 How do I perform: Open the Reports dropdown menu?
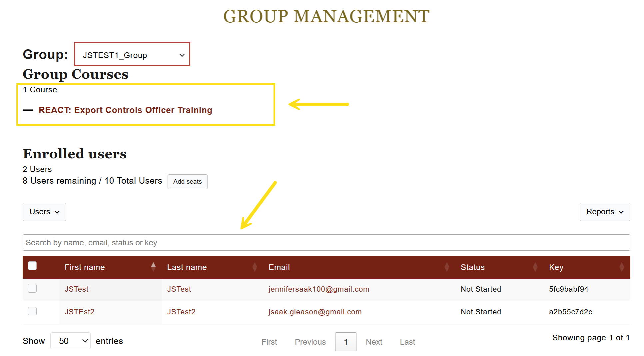[604, 212]
